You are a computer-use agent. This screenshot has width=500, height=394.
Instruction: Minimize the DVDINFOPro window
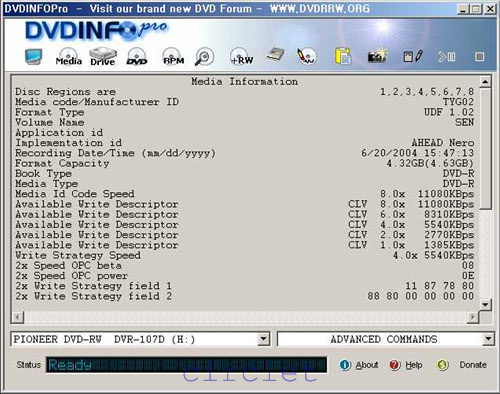click(463, 9)
